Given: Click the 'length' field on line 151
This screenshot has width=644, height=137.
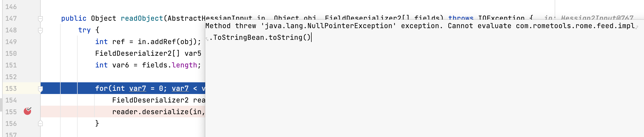Looking at the screenshot, I should pyautogui.click(x=184, y=65).
